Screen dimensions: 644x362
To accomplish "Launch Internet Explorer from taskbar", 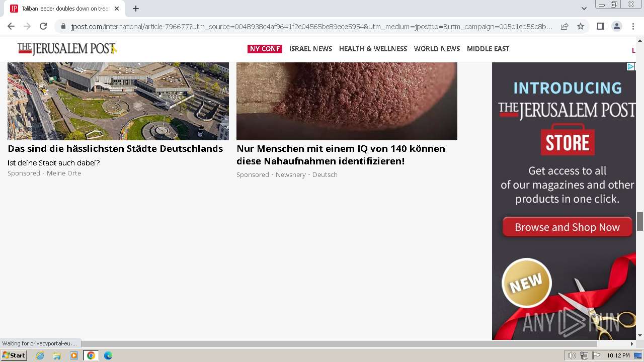I will 40,355.
